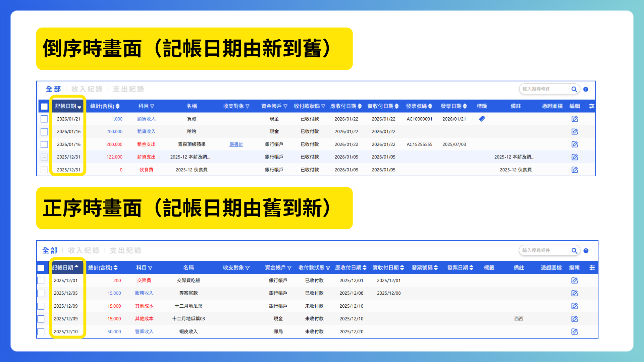
Task: Edit the 哈哈 row with pencil icon
Action: (x=575, y=131)
